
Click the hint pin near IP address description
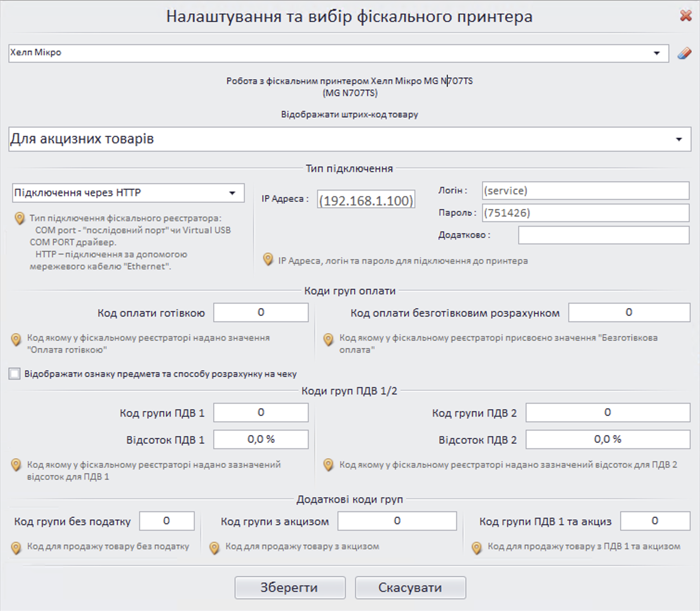coord(269,260)
